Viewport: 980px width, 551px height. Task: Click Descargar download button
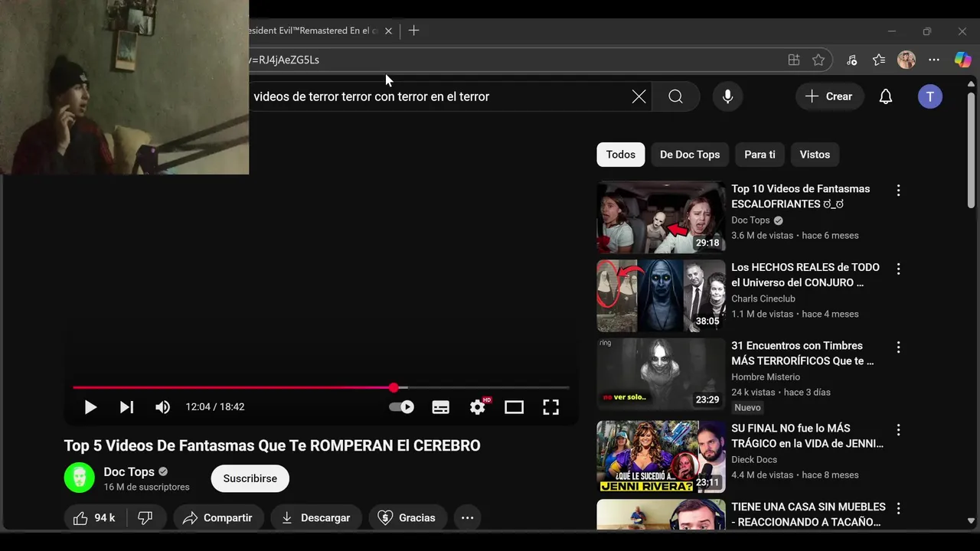tap(315, 518)
